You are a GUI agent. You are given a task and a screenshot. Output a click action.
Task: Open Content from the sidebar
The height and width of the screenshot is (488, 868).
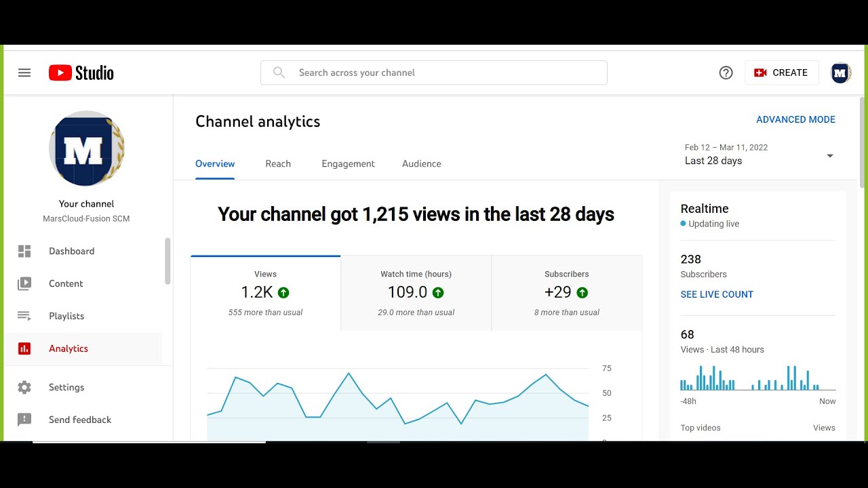pyautogui.click(x=84, y=284)
